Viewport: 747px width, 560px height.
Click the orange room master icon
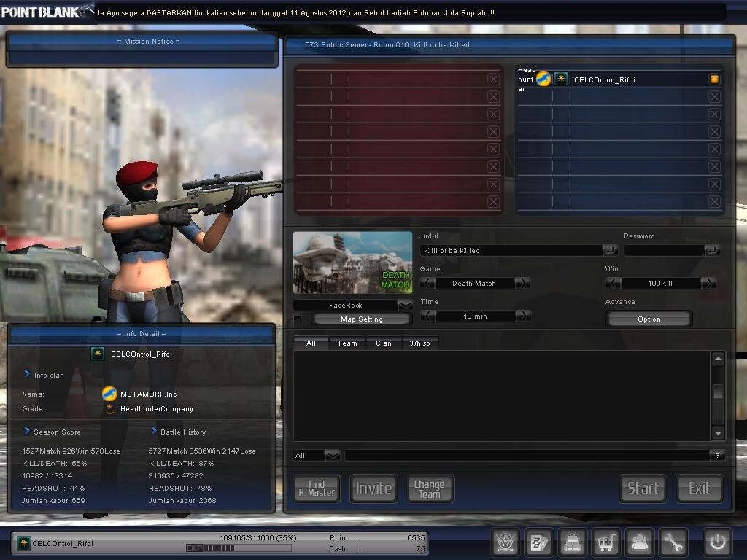(714, 79)
